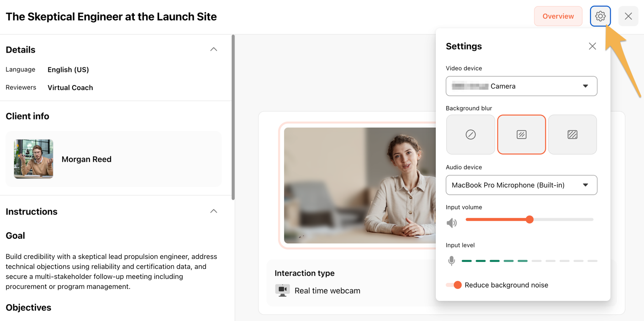Select the no background blur option
644x321 pixels.
pyautogui.click(x=470, y=134)
